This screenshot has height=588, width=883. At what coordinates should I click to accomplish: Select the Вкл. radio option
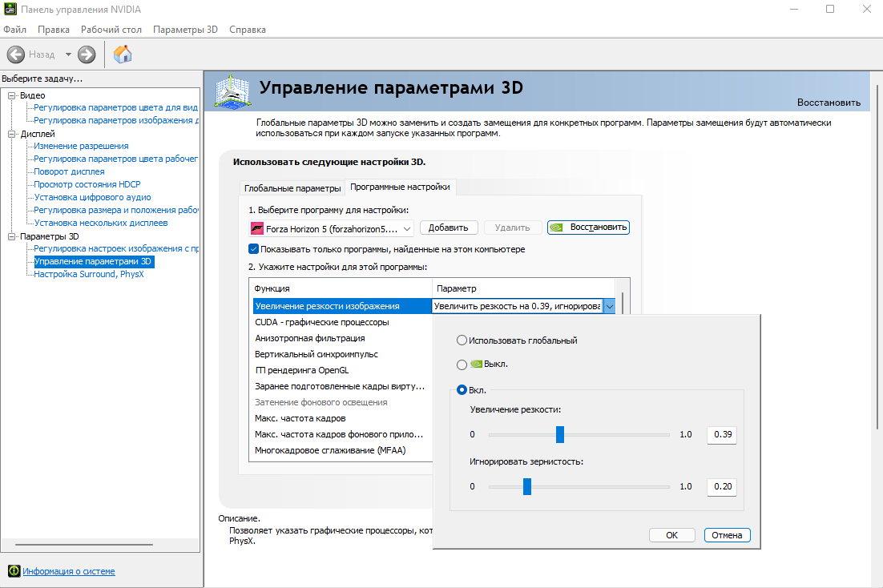462,390
